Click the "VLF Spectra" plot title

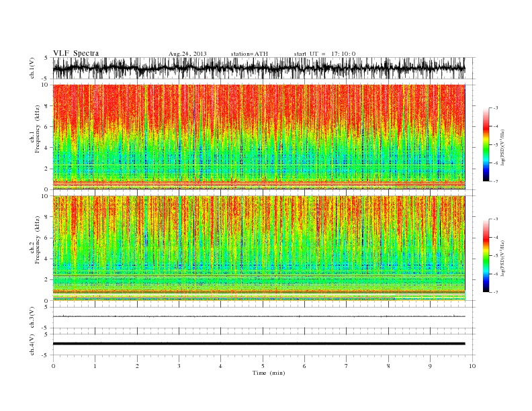click(x=76, y=53)
